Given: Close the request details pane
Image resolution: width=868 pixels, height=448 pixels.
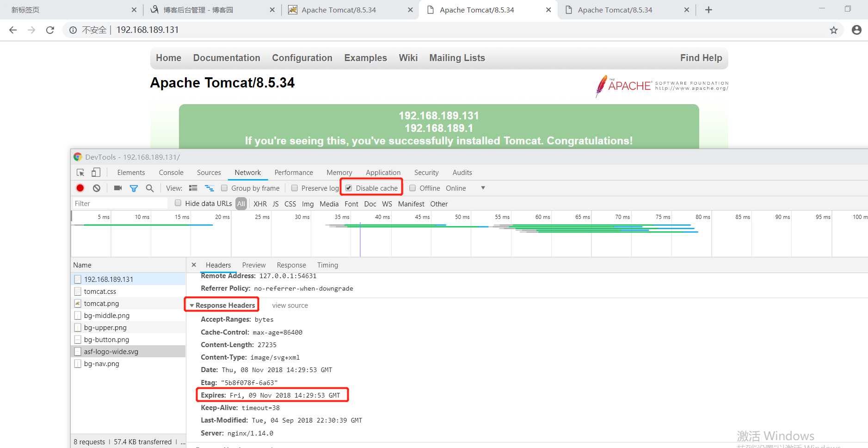Looking at the screenshot, I should (x=194, y=265).
